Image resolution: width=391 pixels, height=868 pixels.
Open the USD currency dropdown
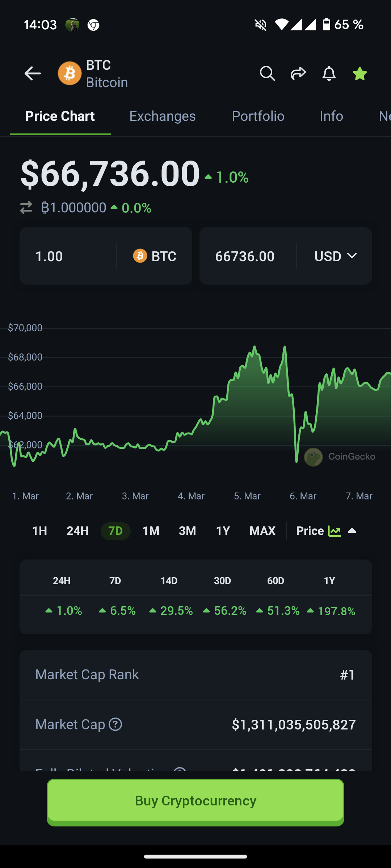click(336, 256)
